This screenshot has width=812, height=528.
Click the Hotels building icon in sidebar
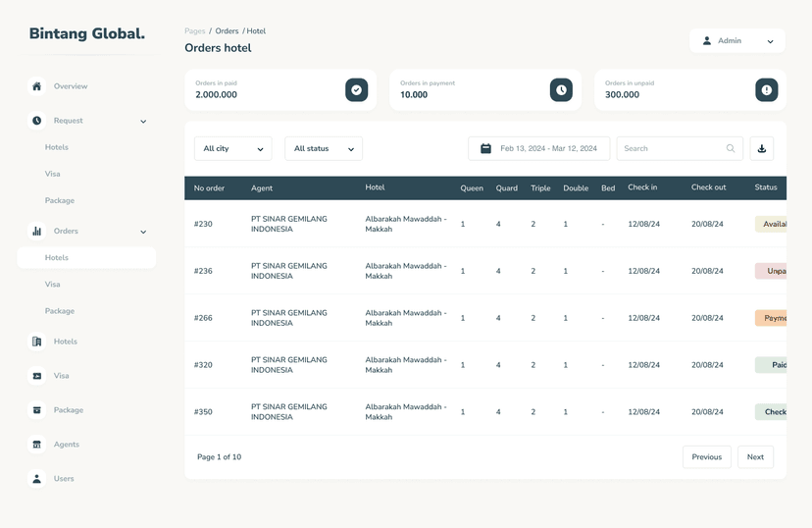click(x=36, y=342)
